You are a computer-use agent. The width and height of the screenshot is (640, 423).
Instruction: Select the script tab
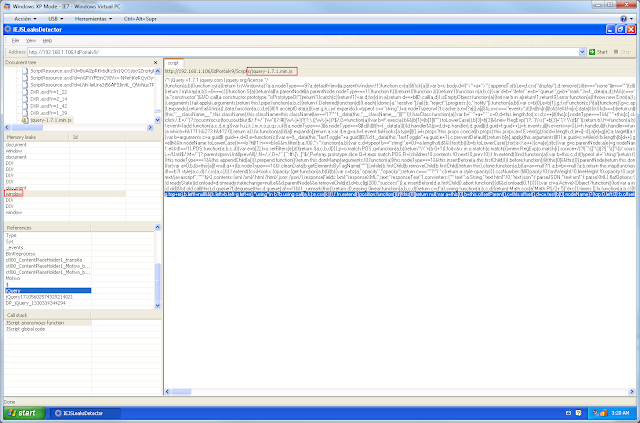click(173, 63)
